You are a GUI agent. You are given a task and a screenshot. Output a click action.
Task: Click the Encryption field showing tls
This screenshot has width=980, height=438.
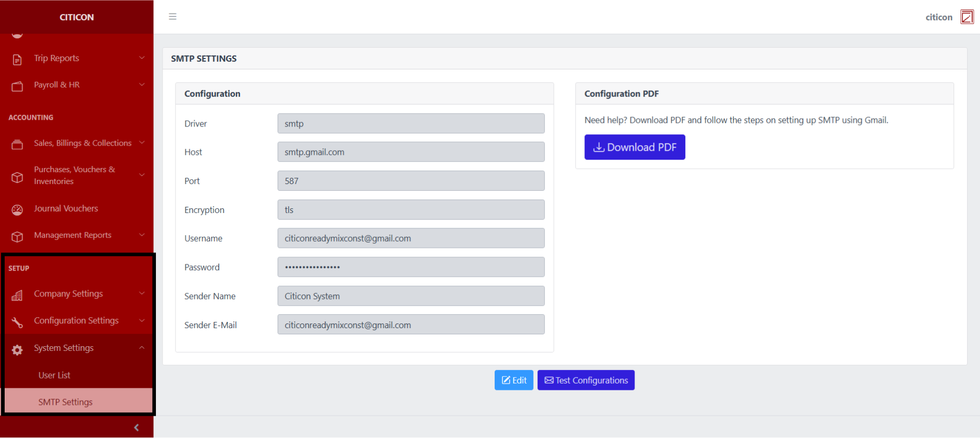[x=411, y=210]
